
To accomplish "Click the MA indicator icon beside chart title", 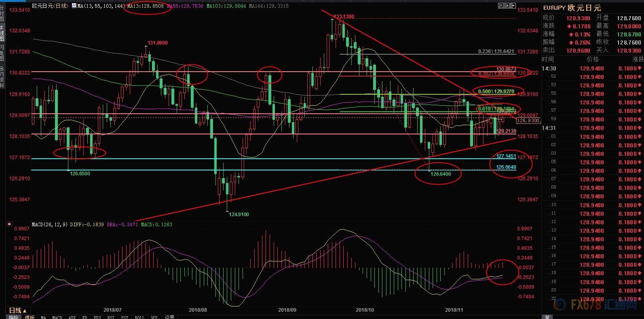I will pyautogui.click(x=74, y=6).
